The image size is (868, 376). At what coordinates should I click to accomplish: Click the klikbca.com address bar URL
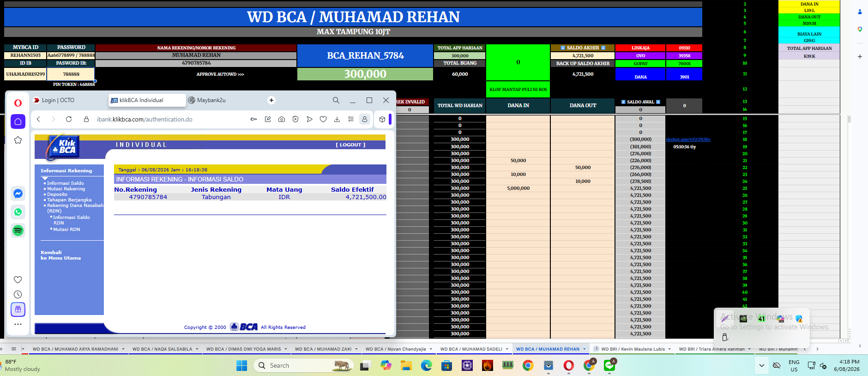[x=145, y=119]
